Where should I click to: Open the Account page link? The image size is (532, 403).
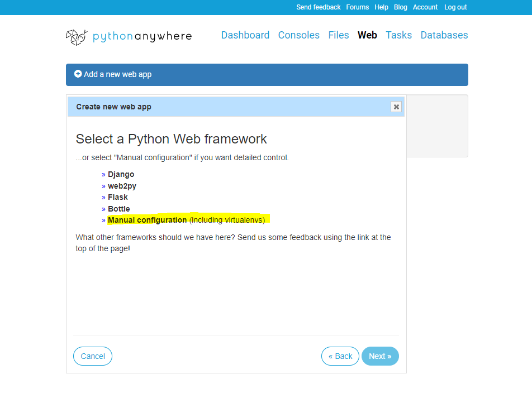click(425, 7)
